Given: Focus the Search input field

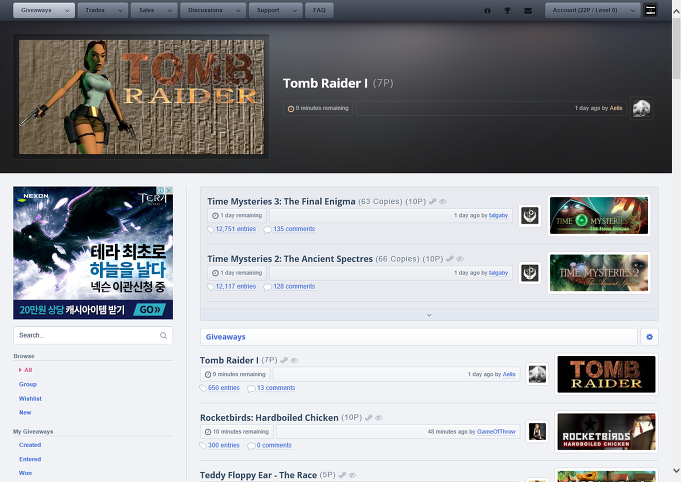Looking at the screenshot, I should coord(93,335).
